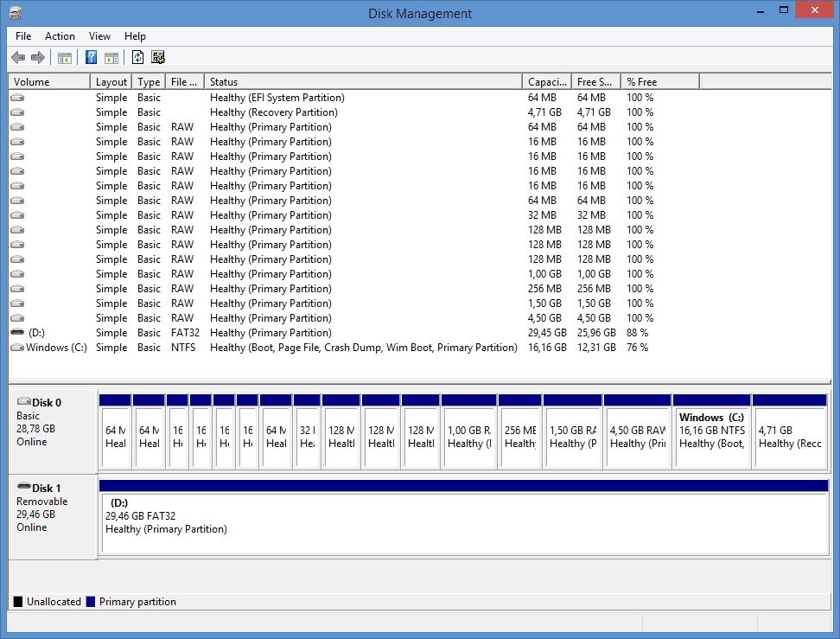Click the % Free column header
This screenshot has width=840, height=639.
point(659,82)
